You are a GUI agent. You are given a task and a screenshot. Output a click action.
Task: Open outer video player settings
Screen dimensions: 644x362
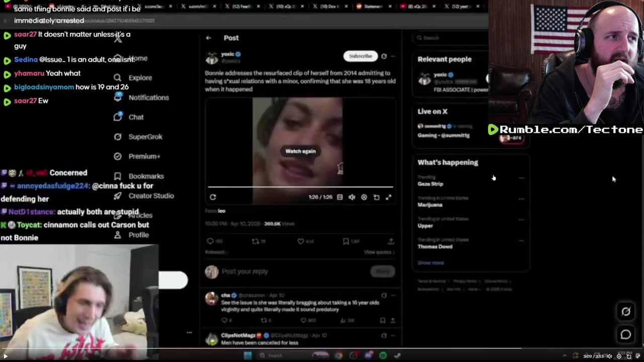pyautogui.click(x=619, y=356)
